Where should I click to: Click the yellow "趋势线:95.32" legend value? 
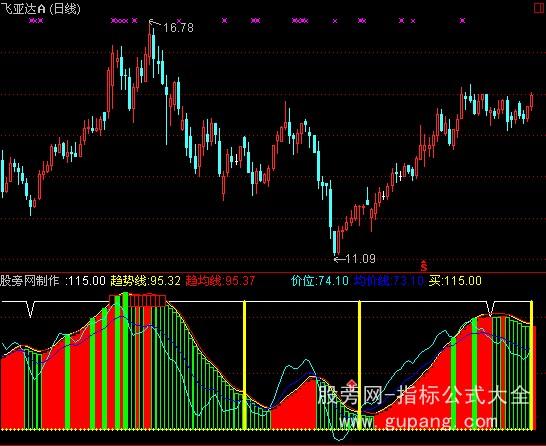click(x=146, y=280)
